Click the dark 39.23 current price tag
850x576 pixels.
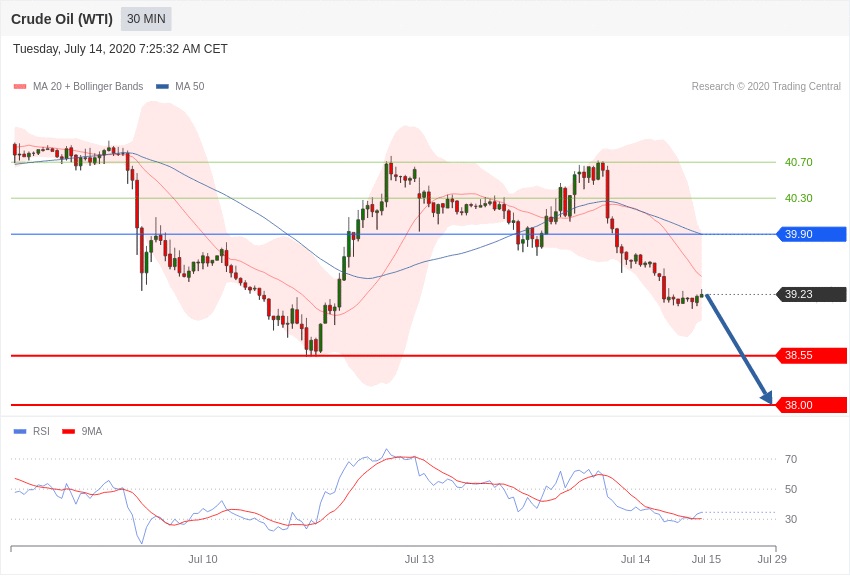[x=811, y=294]
